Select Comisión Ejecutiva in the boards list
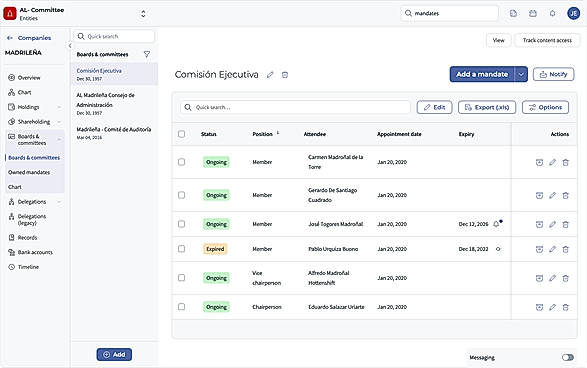This screenshot has height=368, width=587. click(114, 74)
